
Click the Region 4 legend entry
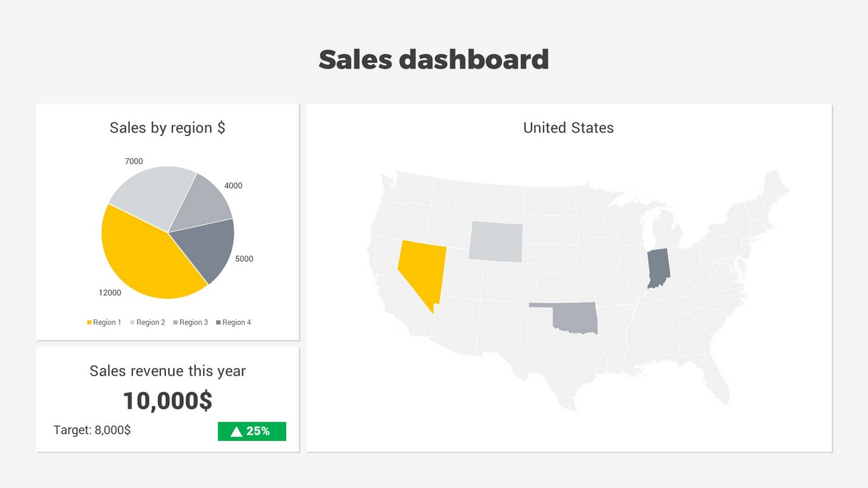click(233, 323)
